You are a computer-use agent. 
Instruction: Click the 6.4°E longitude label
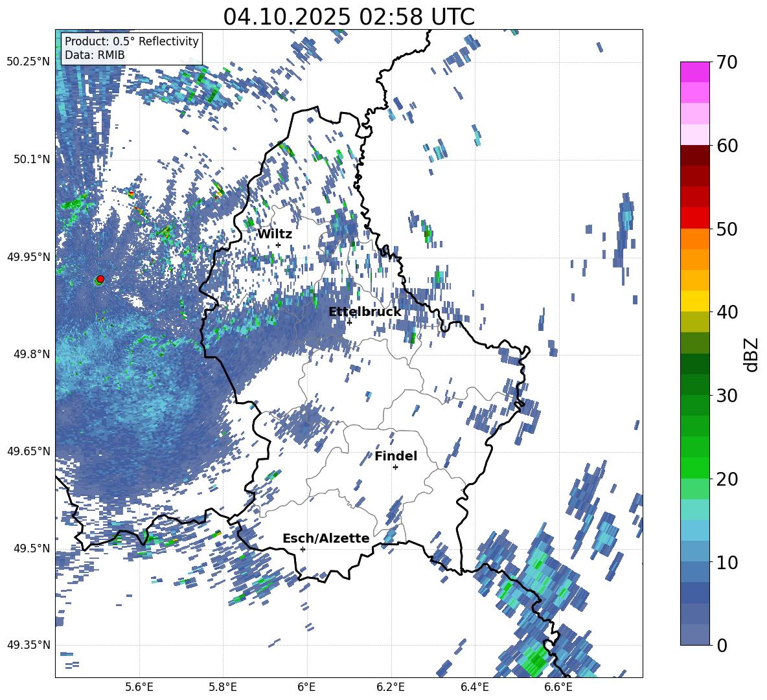tap(474, 687)
